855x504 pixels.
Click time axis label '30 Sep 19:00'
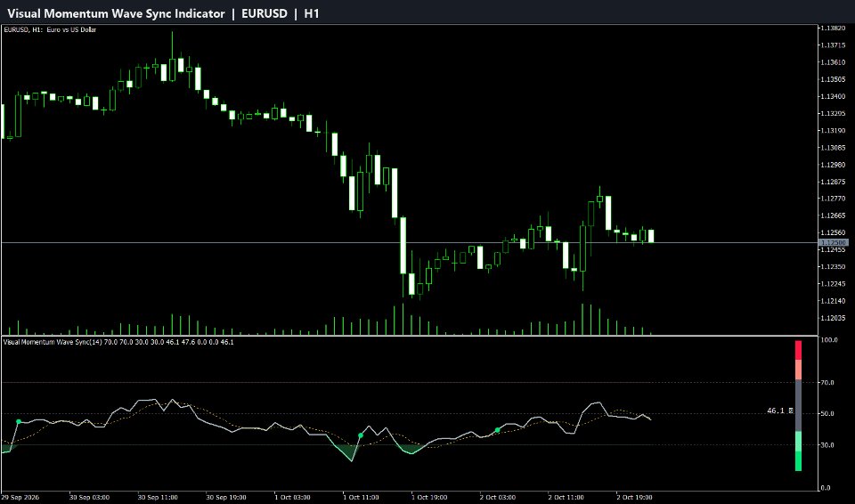point(226,498)
